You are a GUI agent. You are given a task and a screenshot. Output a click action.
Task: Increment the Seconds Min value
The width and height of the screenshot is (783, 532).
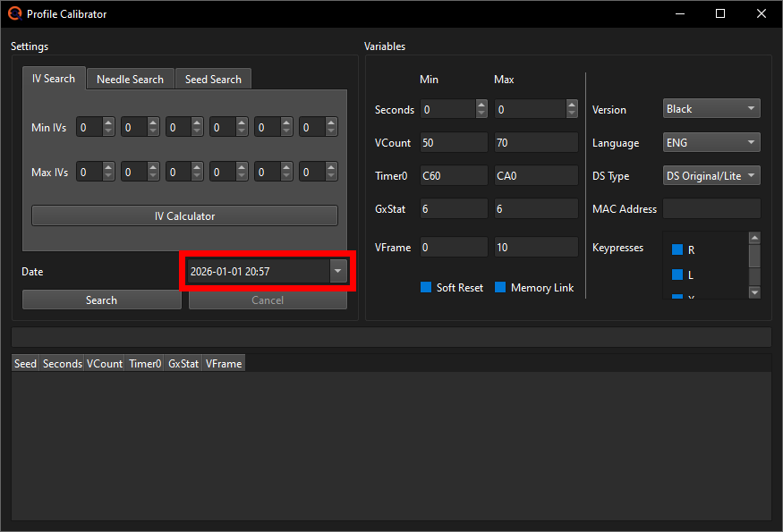pos(481,106)
